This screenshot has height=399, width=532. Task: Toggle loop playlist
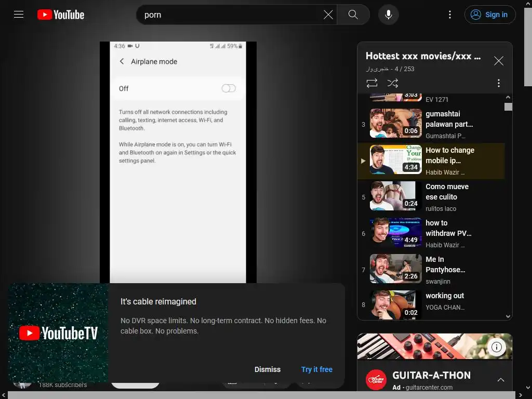372,83
